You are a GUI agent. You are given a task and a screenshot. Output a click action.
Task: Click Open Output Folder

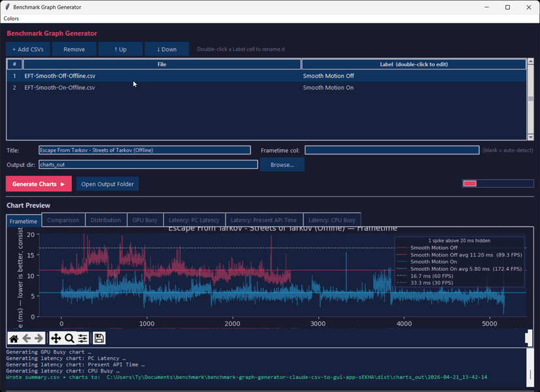click(107, 184)
